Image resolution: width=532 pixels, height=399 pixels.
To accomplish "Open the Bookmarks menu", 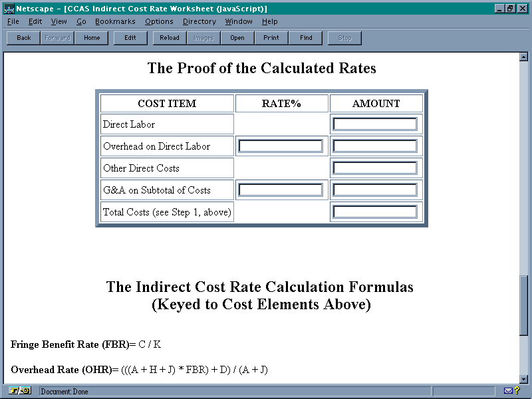I will pos(115,21).
